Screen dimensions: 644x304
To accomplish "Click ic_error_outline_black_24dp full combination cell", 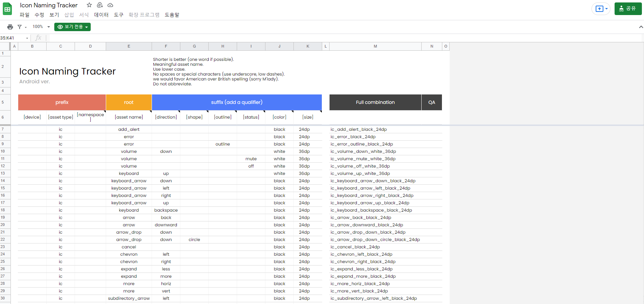I will (375, 144).
